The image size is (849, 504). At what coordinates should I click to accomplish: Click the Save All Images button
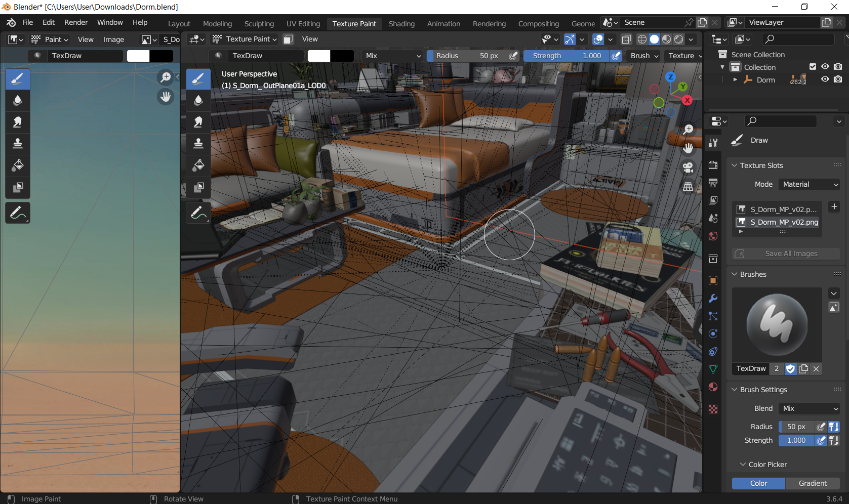tap(785, 254)
